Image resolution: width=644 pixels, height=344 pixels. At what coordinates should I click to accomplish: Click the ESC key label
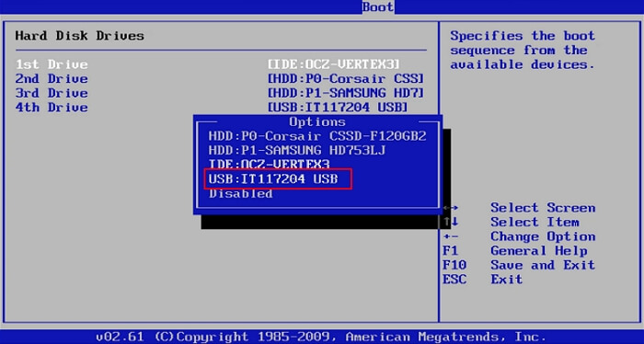click(454, 280)
